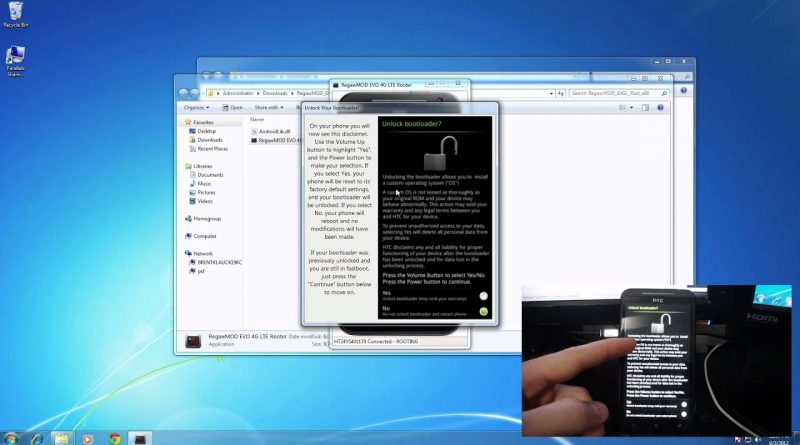Open the Music library
This screenshot has width=800, height=445.
(x=204, y=183)
